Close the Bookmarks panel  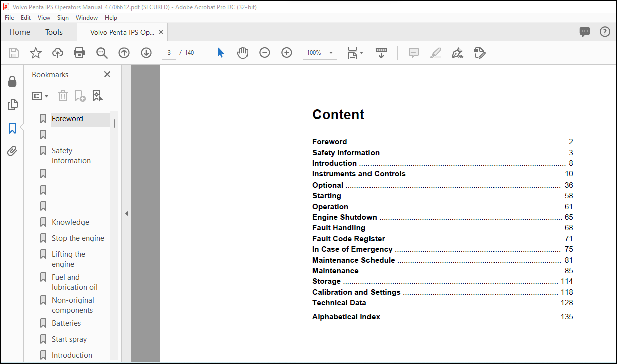click(107, 74)
